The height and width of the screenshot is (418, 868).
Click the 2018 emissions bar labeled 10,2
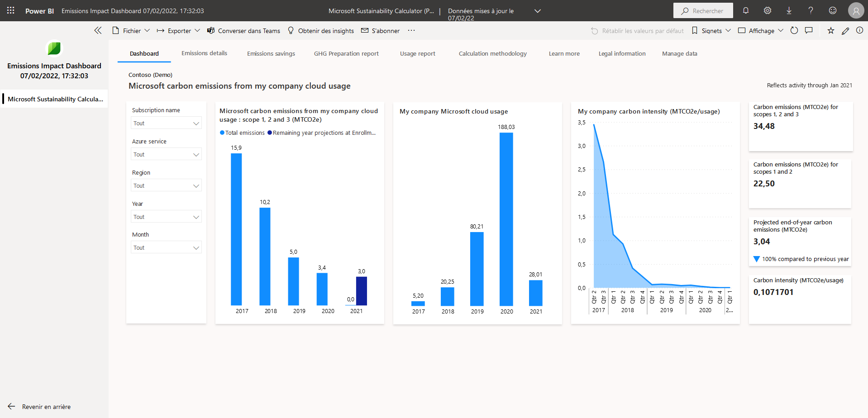coord(265,256)
